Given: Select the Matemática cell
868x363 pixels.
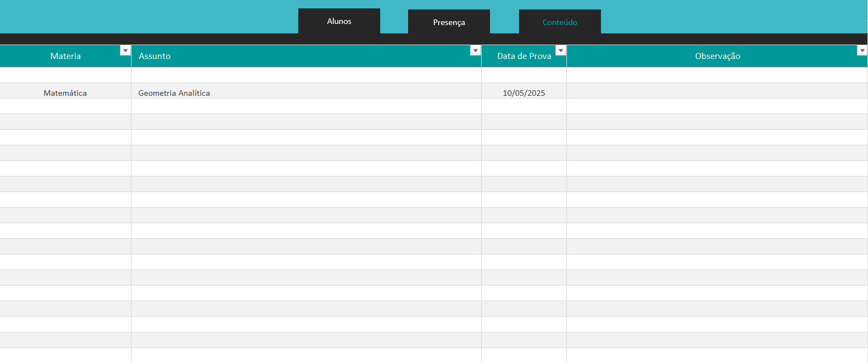Looking at the screenshot, I should tap(65, 93).
